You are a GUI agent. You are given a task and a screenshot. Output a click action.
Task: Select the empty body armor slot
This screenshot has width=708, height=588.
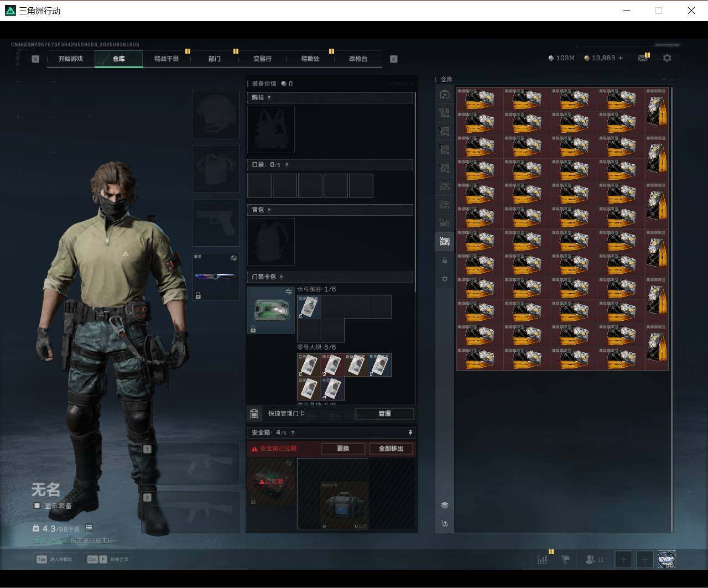tap(216, 169)
